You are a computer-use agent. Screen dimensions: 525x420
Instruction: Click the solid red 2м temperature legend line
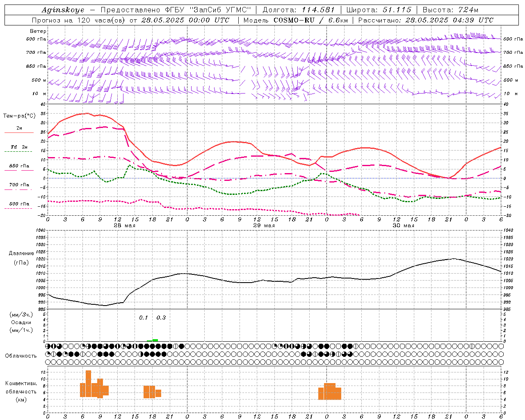pyautogui.click(x=19, y=133)
